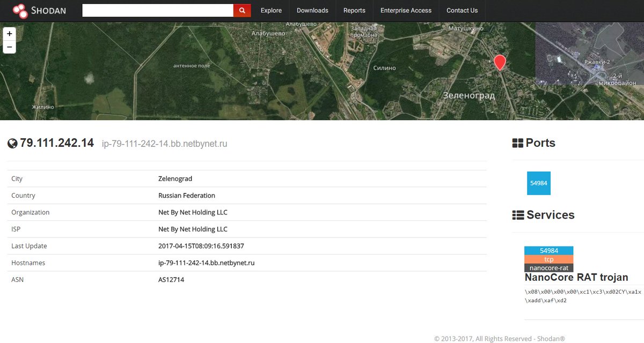Click the Organization label cell

pyautogui.click(x=30, y=212)
